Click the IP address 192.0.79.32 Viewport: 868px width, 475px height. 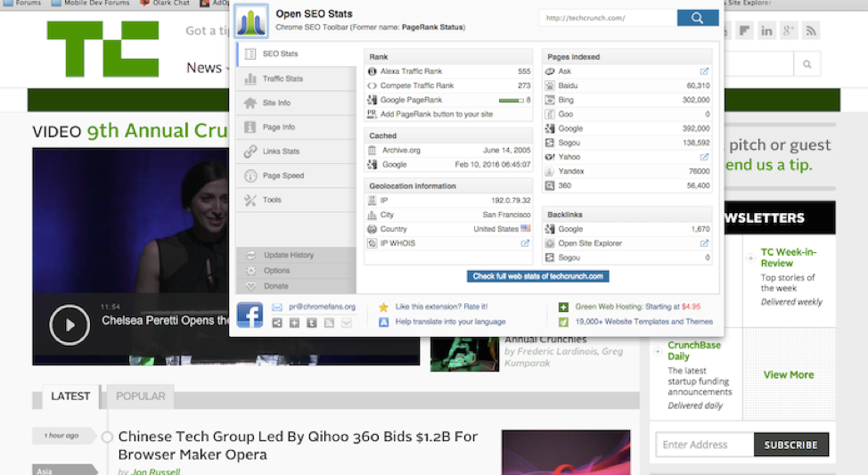(x=511, y=201)
